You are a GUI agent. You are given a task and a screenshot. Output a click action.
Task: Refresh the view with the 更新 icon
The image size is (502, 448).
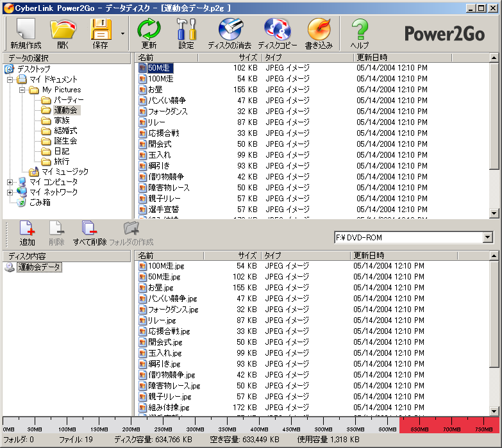click(x=149, y=33)
